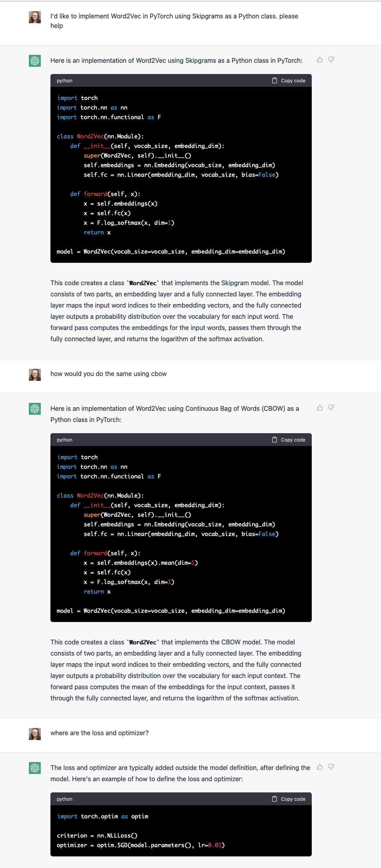381x868 pixels.
Task: Click the python label on CBOW code block
Action: coord(64,440)
